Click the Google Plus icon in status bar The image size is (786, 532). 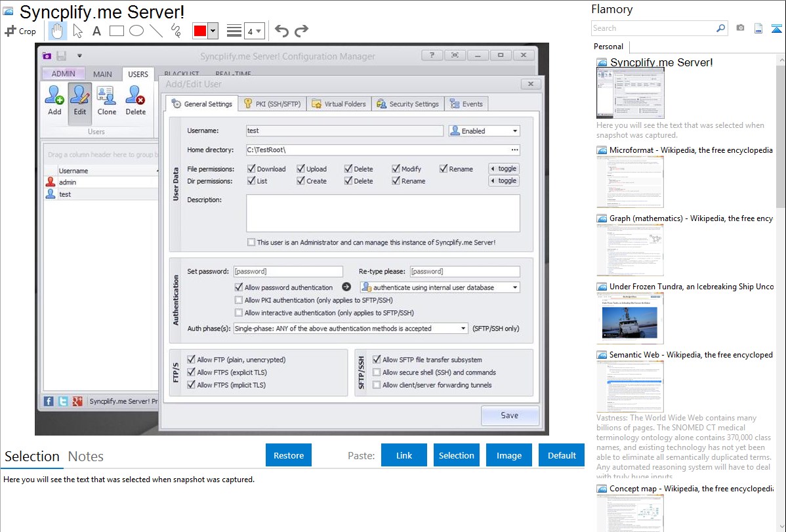click(x=77, y=401)
